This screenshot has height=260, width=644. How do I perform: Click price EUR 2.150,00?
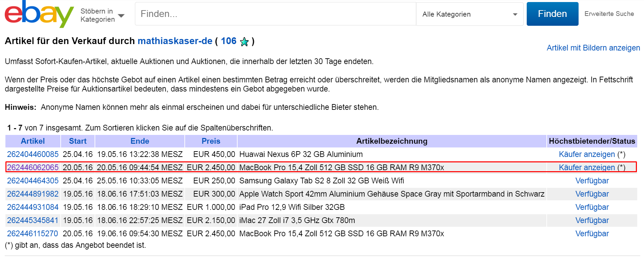pyautogui.click(x=211, y=220)
